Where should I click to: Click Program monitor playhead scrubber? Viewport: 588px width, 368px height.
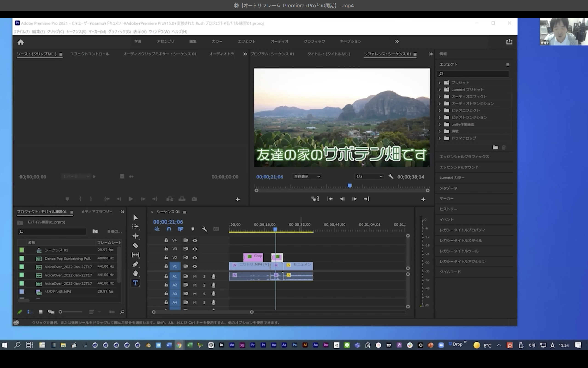click(350, 186)
